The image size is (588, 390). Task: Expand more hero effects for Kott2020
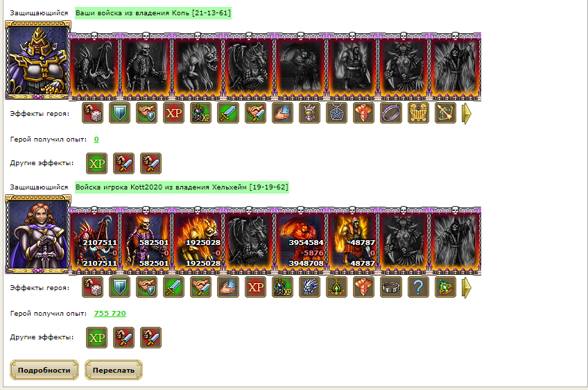click(466, 287)
